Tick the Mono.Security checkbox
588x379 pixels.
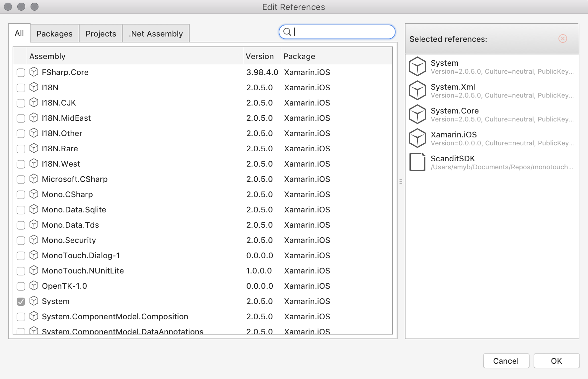pyautogui.click(x=21, y=241)
